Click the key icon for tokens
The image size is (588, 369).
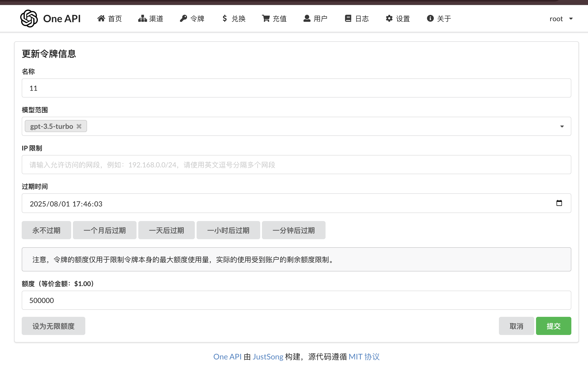click(x=183, y=18)
